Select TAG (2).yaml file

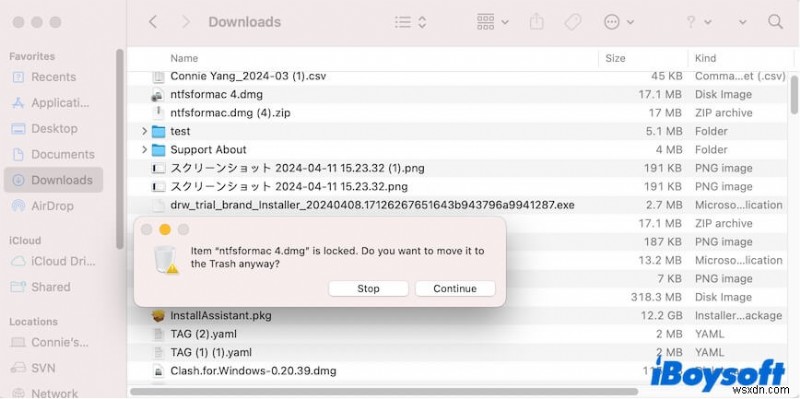click(204, 334)
